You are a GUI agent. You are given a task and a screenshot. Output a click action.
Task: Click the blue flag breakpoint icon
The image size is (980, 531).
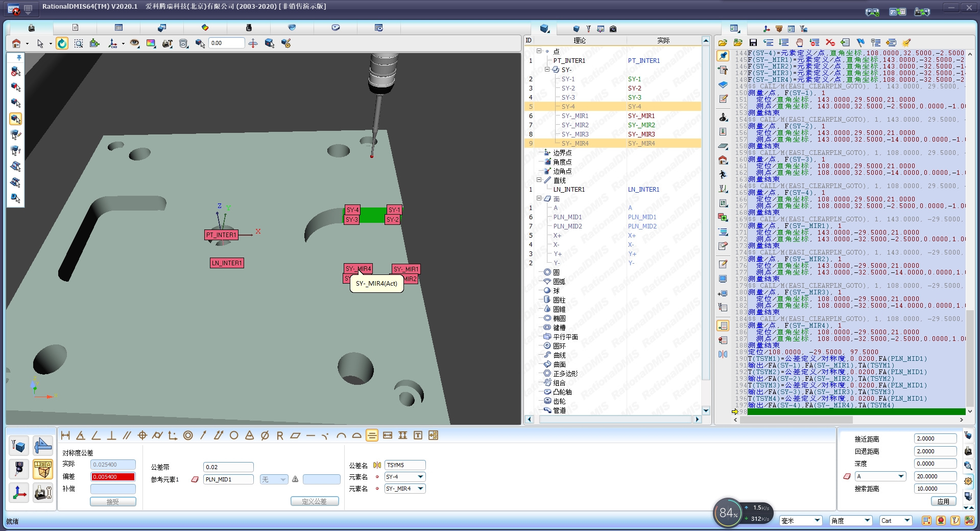coord(861,43)
